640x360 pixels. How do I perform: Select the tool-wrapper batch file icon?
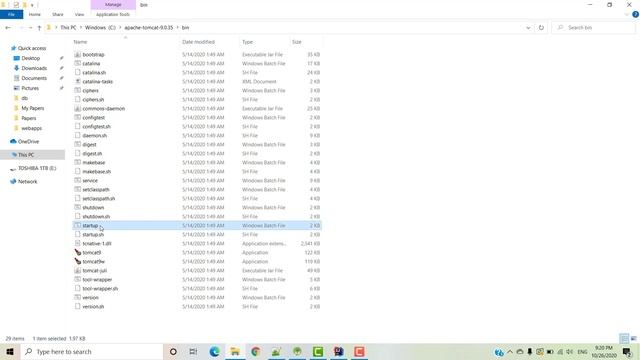(78, 279)
